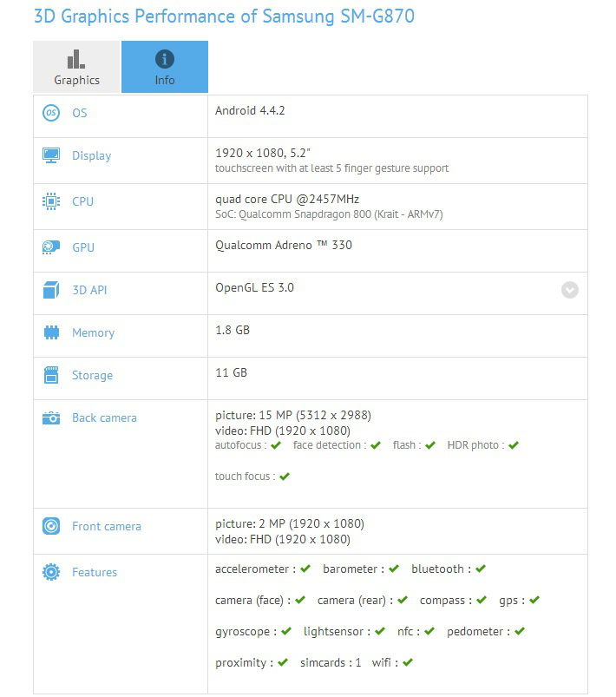616x697 pixels.
Task: Click the 11 GB storage value
Action: pyautogui.click(x=231, y=372)
